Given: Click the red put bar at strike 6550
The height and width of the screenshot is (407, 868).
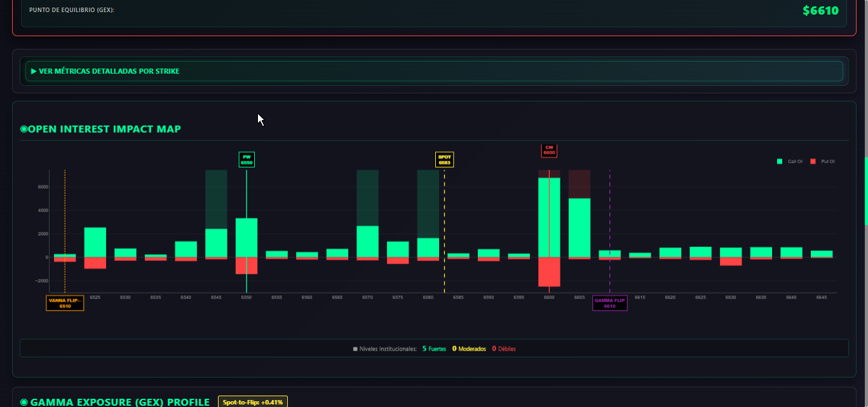Looking at the screenshot, I should (x=247, y=265).
